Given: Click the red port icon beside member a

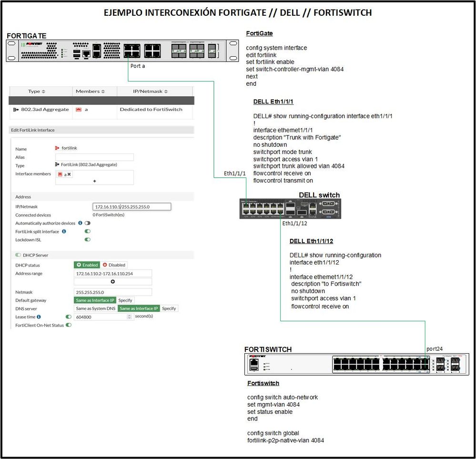Looking at the screenshot, I should tap(79, 109).
